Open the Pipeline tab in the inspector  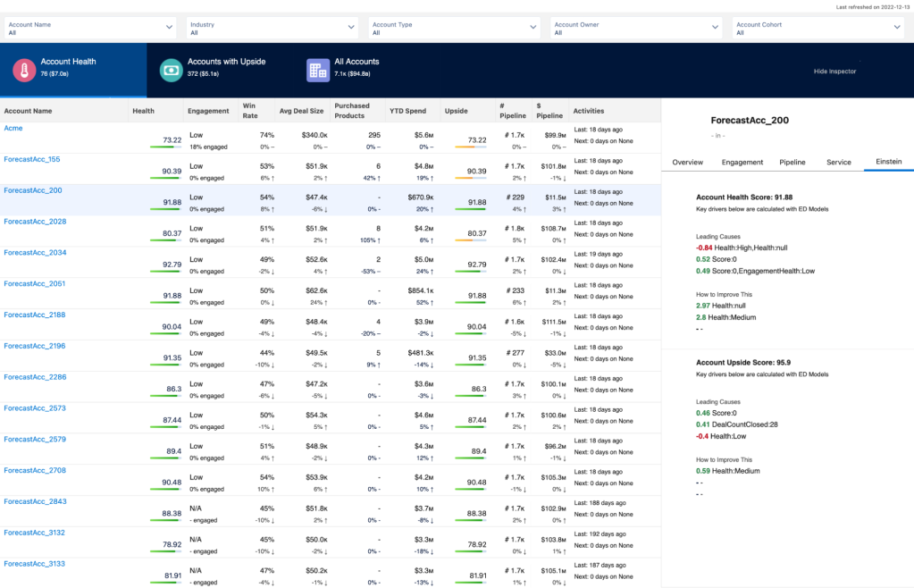pyautogui.click(x=794, y=163)
